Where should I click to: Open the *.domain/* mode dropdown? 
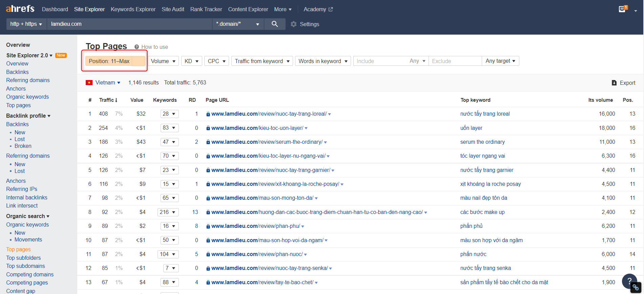coord(238,24)
